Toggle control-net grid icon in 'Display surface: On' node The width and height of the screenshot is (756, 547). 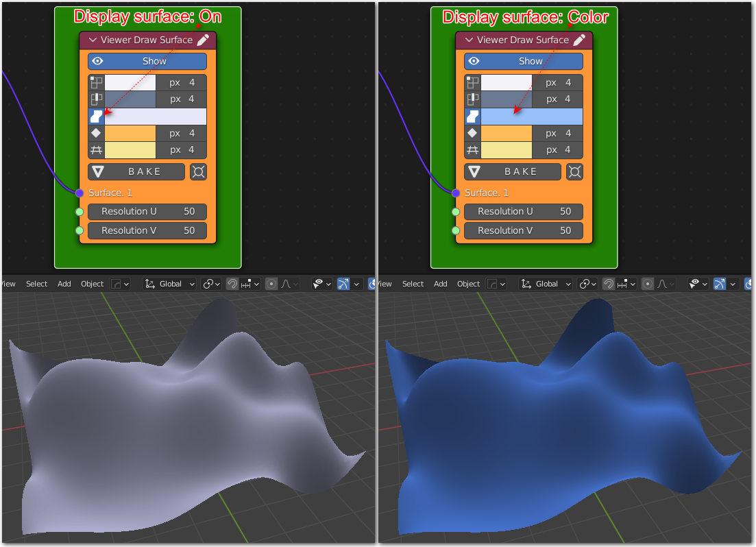coord(97,150)
